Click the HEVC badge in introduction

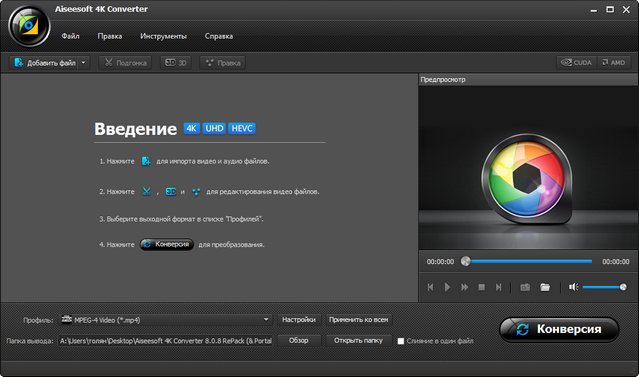point(242,128)
